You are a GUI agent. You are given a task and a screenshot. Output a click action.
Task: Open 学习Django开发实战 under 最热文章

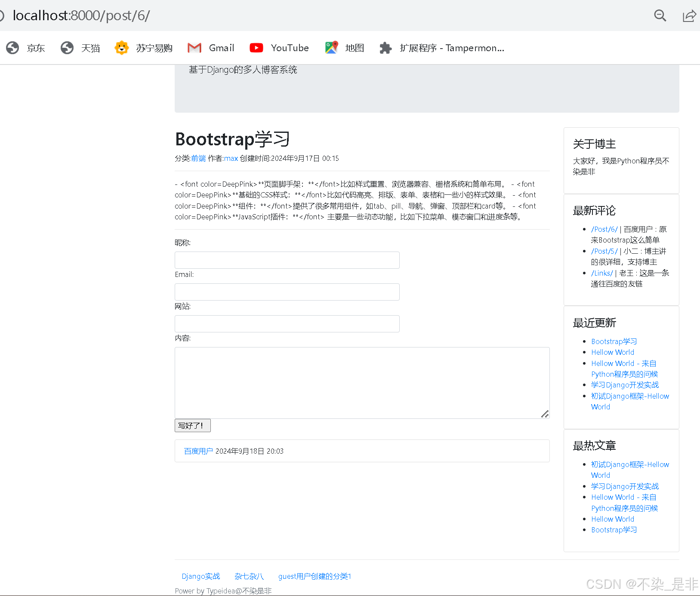tap(625, 486)
